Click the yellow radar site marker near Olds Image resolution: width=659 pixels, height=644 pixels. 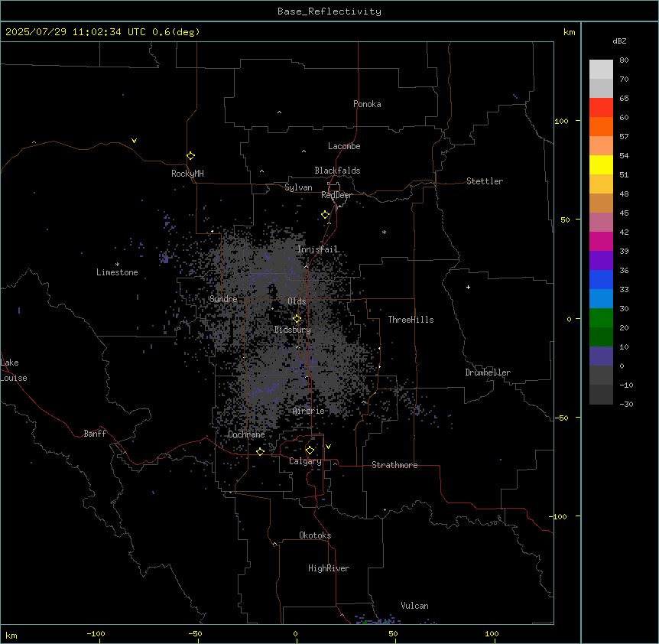point(297,319)
